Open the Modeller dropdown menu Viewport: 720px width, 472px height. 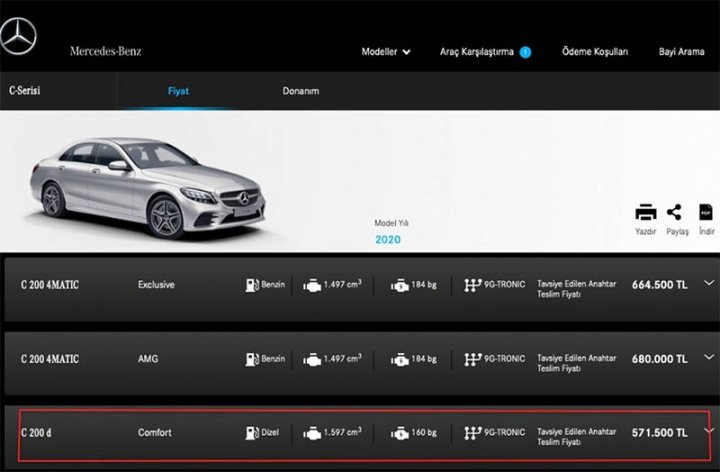(x=386, y=52)
